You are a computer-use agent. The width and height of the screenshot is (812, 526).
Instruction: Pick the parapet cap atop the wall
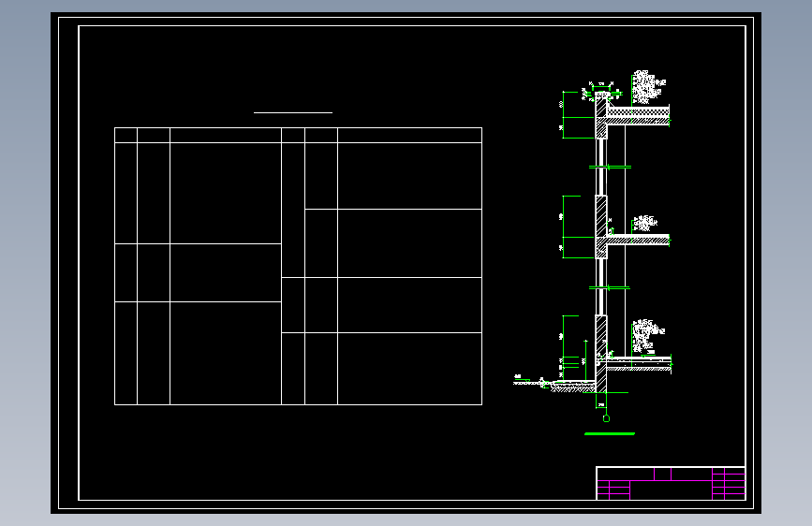602,94
